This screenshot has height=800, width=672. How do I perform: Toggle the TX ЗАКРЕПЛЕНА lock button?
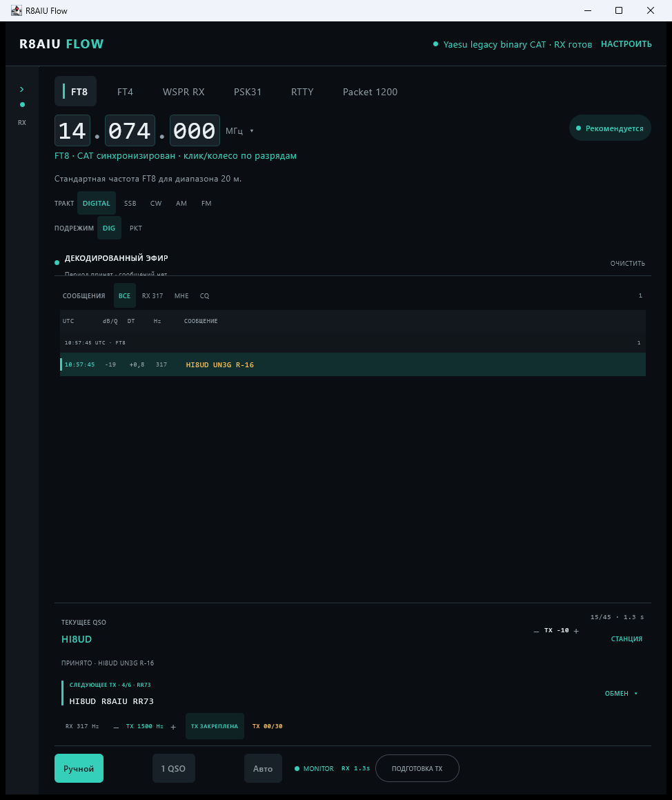coord(215,726)
